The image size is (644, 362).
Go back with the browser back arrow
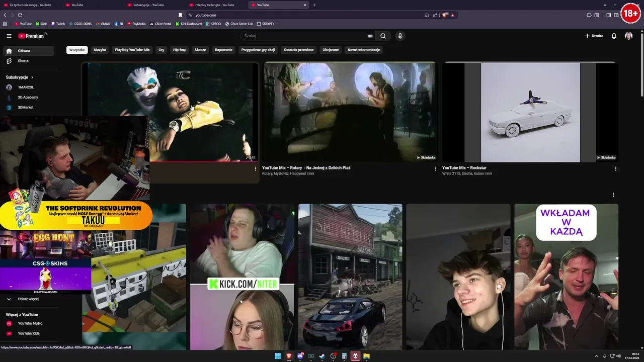tap(5, 15)
